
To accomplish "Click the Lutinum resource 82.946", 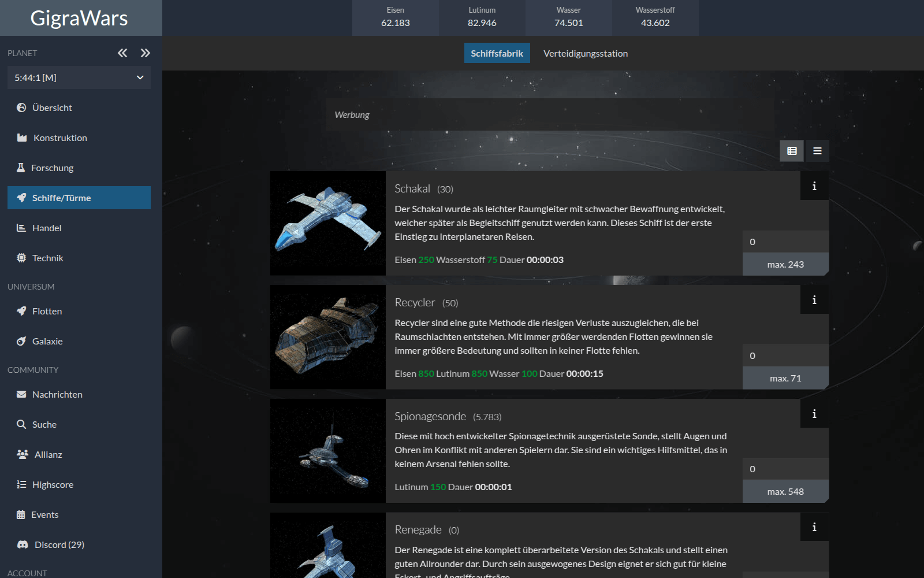I will coord(482,17).
